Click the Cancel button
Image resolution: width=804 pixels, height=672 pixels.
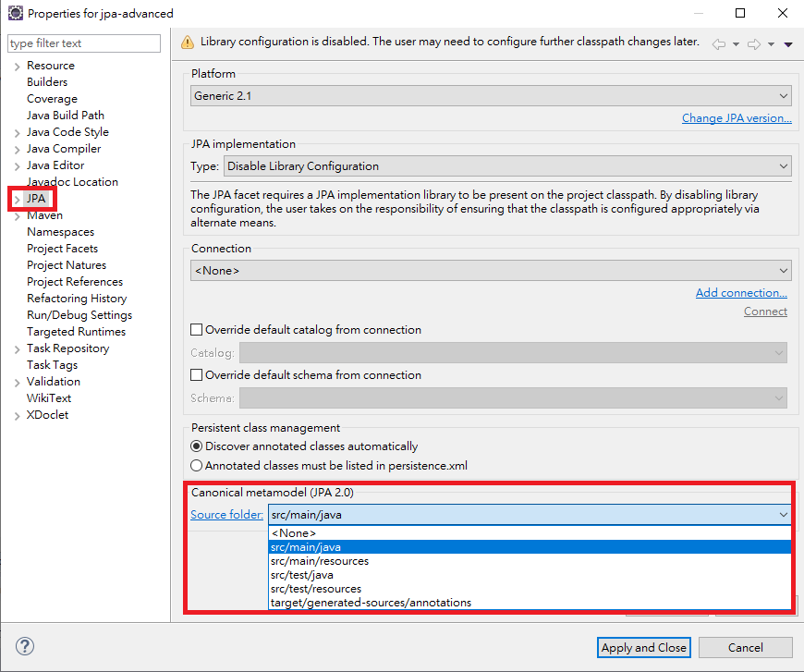745,647
